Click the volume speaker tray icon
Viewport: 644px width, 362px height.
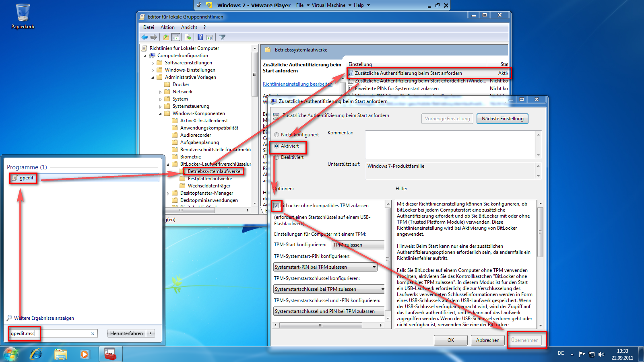(601, 354)
